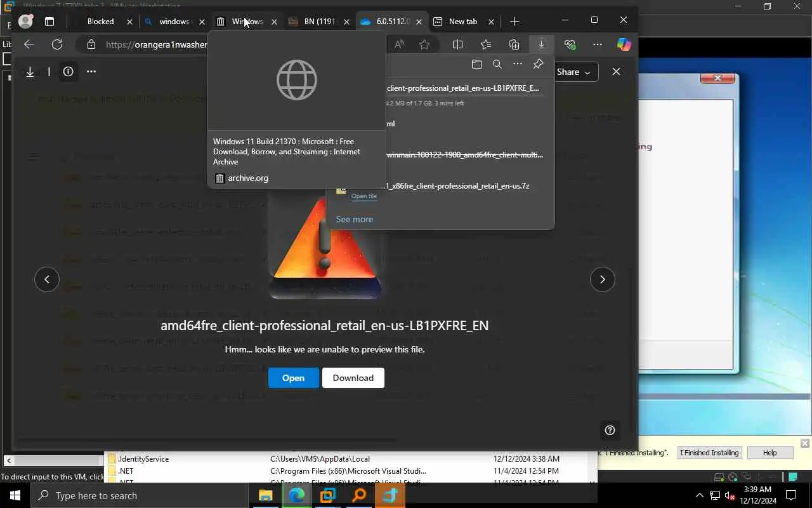The width and height of the screenshot is (812, 508).
Task: Switch to the Blocked tab
Action: [101, 21]
